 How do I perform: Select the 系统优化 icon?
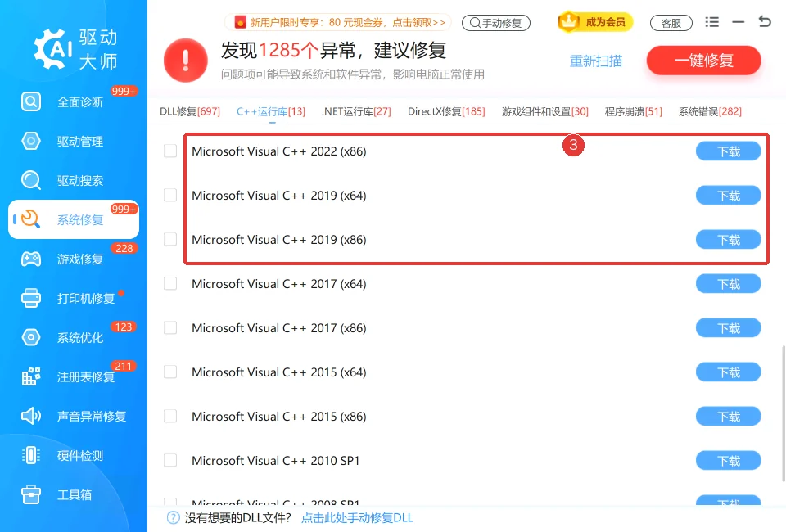(31, 337)
